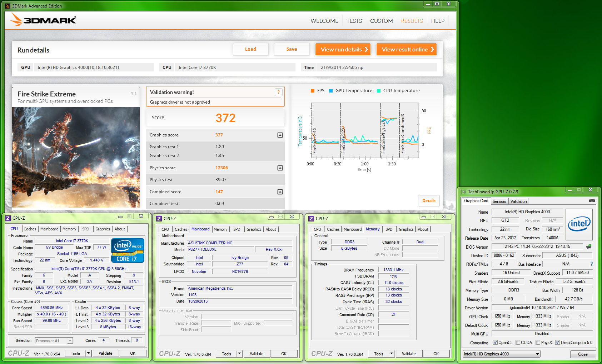Click the Close button in GPU-Z
Viewport: 602px width, 364px height.
583,354
